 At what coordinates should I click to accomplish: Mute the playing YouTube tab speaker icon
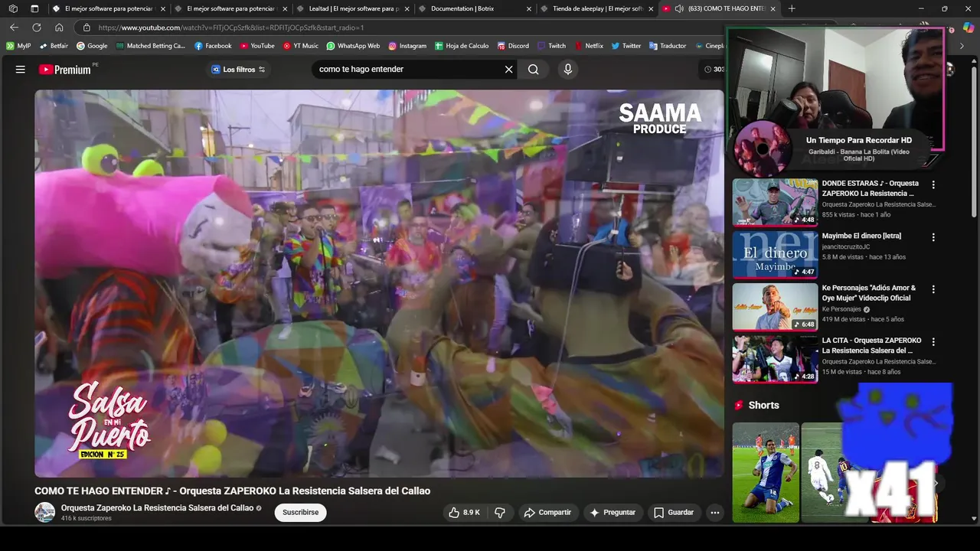[x=679, y=8]
